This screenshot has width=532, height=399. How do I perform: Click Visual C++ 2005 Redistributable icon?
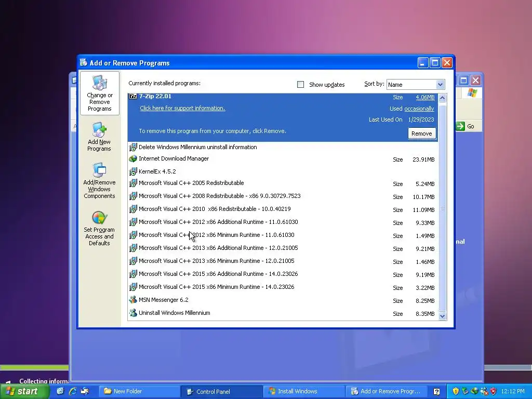[133, 183]
